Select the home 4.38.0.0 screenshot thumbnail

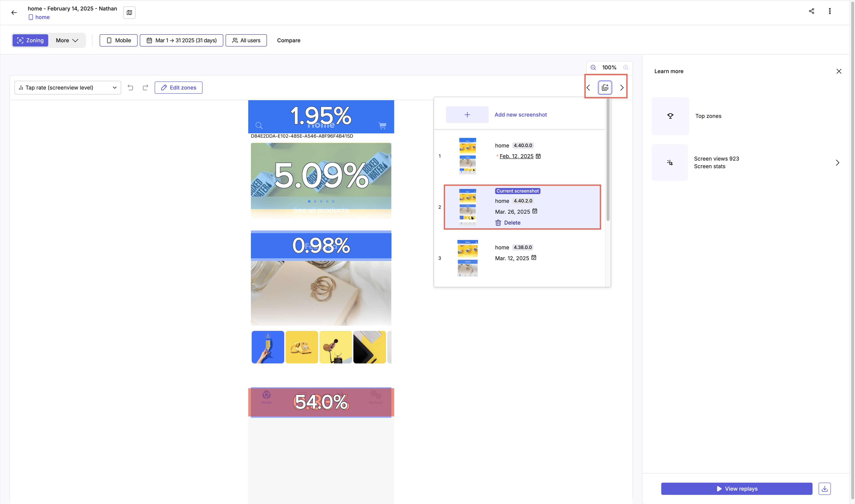coord(468,258)
